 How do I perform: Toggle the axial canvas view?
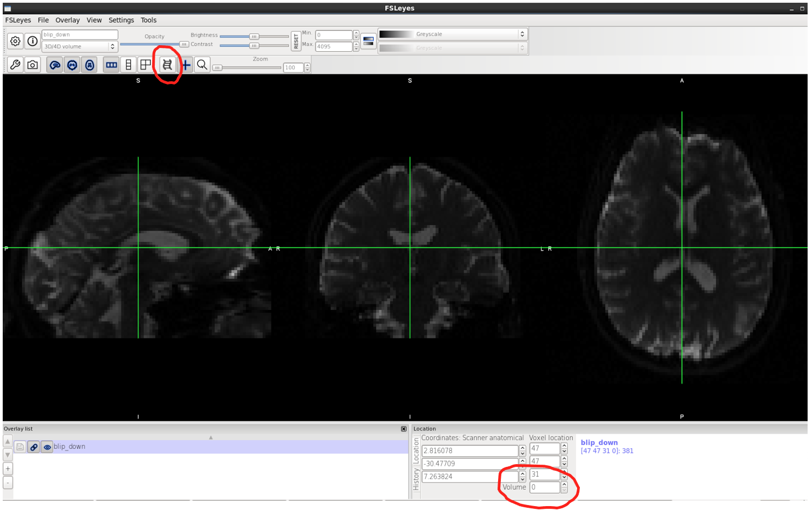click(90, 65)
